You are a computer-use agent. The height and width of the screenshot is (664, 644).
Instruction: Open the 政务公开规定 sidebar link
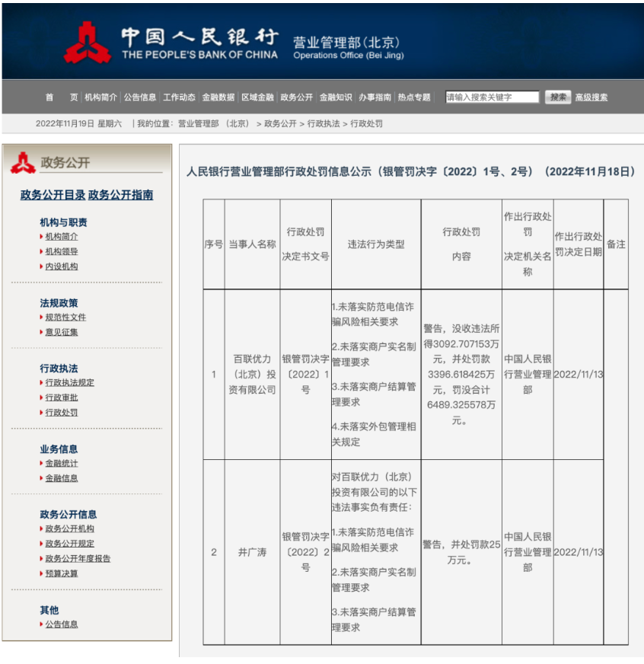point(70,544)
